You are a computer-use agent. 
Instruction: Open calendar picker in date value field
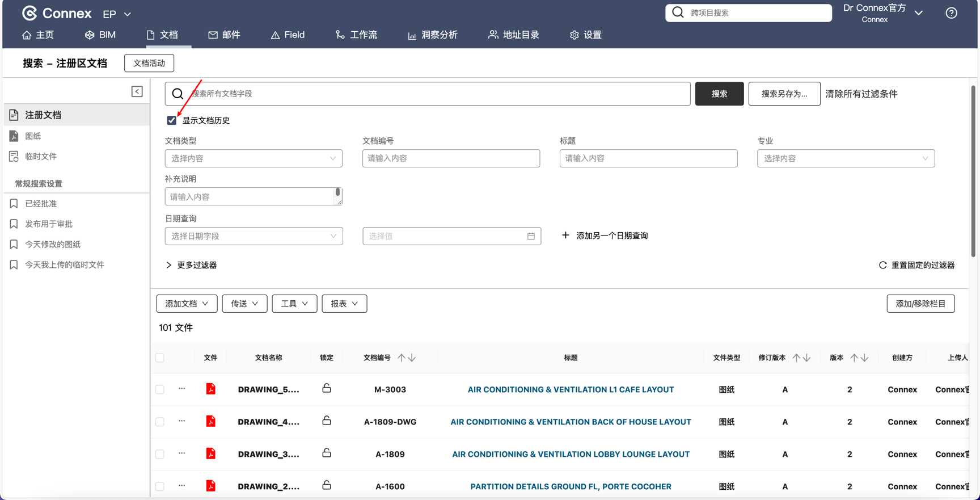click(531, 236)
